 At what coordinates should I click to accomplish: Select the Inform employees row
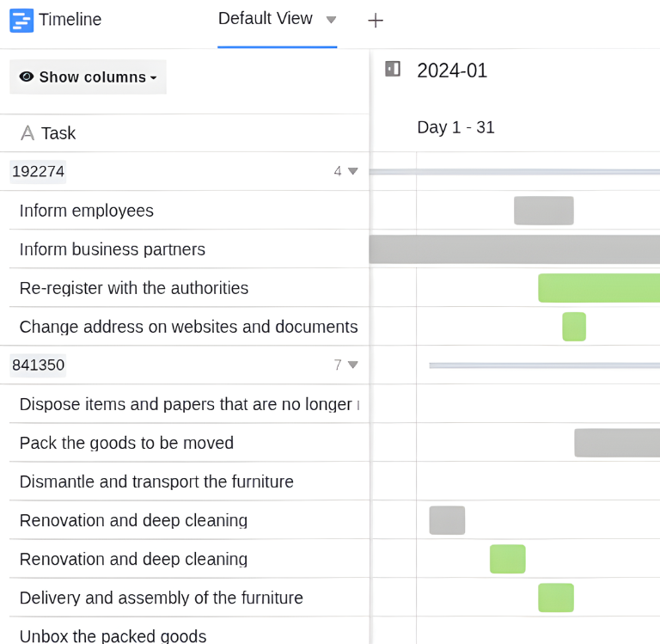coord(86,211)
